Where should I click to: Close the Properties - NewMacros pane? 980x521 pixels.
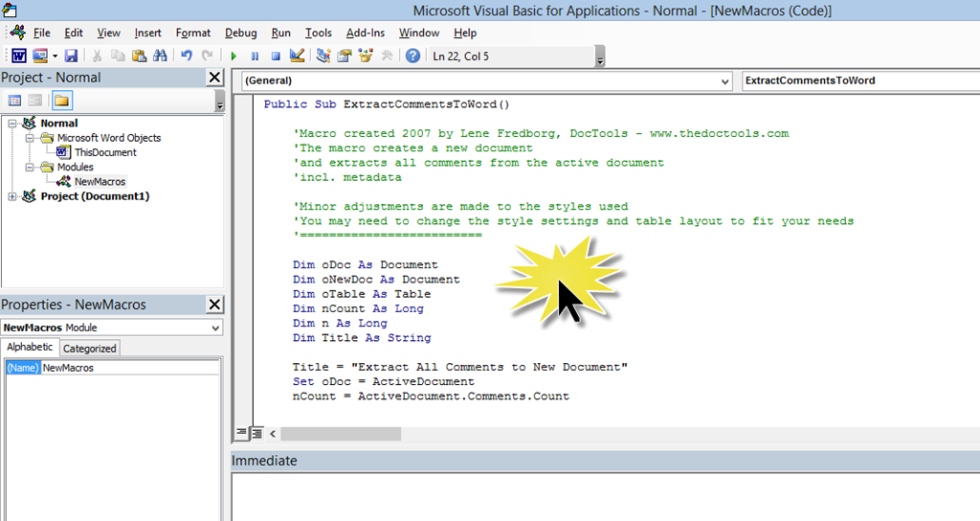point(215,304)
